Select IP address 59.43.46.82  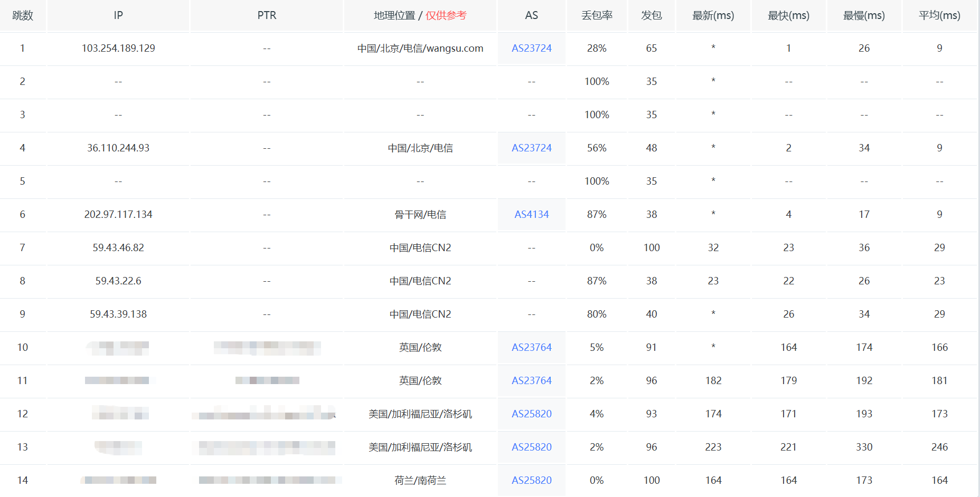point(118,247)
